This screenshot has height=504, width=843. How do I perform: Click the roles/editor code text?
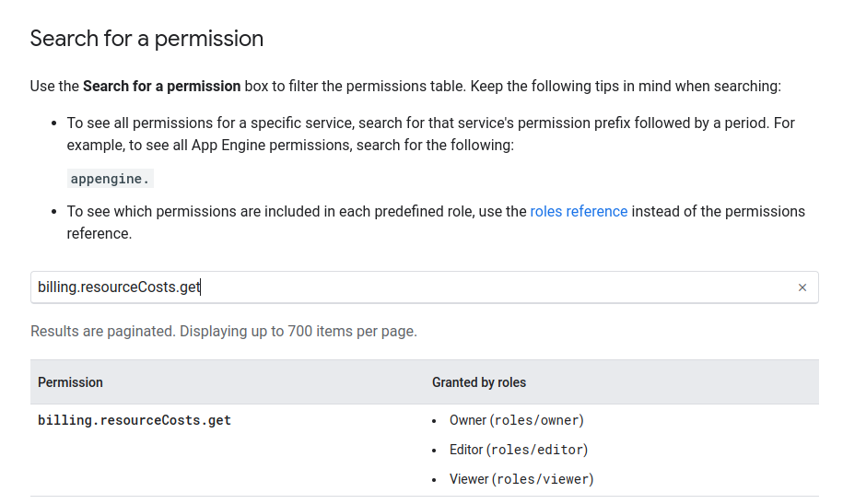click(x=541, y=450)
